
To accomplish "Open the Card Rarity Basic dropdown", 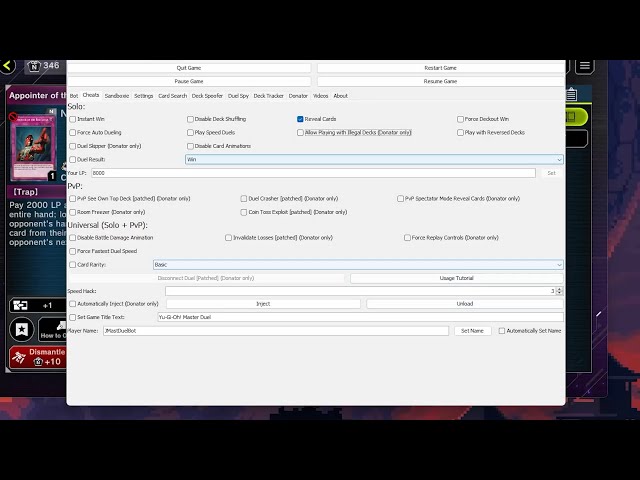I will [x=358, y=265].
